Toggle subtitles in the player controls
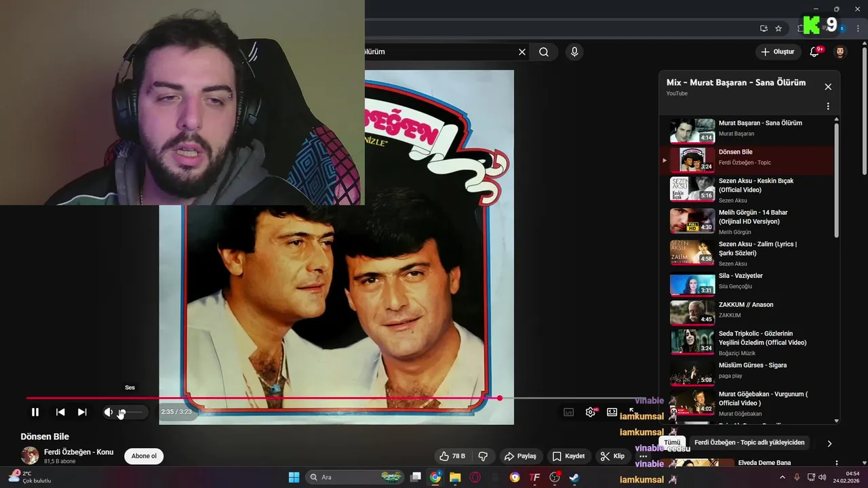Screen dimensions: 868x488 pos(569,412)
